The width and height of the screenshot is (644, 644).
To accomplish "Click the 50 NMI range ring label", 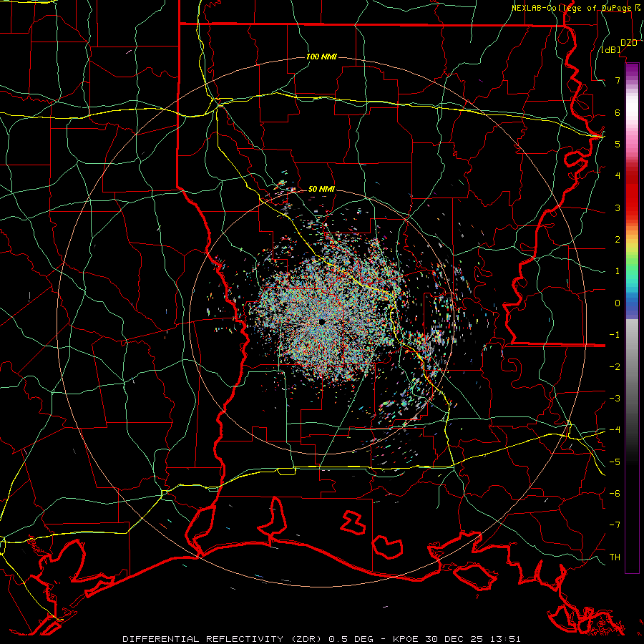I will (321, 189).
